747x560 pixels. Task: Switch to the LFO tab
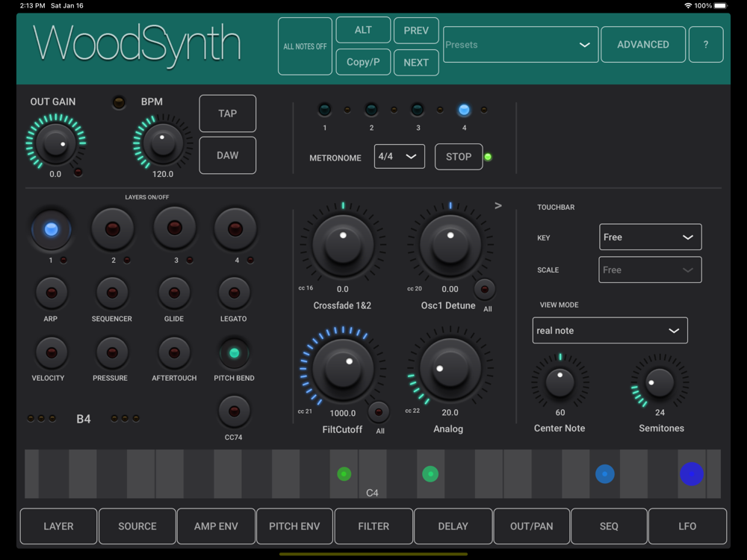point(687,526)
